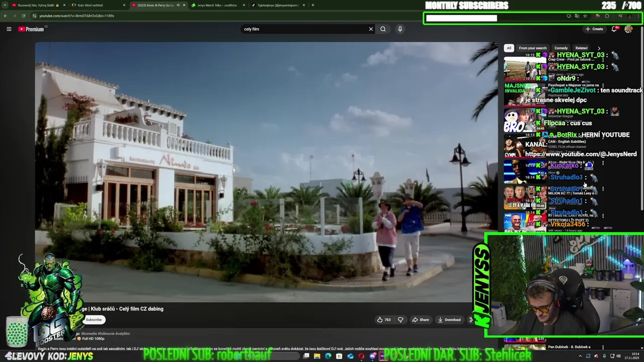This screenshot has width=644, height=362.
Task: Select the Related filter chip
Action: click(582, 48)
